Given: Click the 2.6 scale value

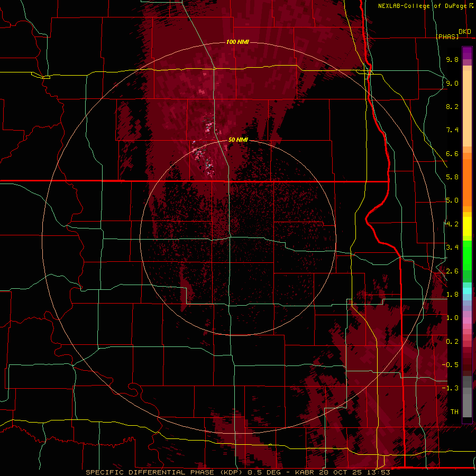Looking at the screenshot, I should [452, 271].
